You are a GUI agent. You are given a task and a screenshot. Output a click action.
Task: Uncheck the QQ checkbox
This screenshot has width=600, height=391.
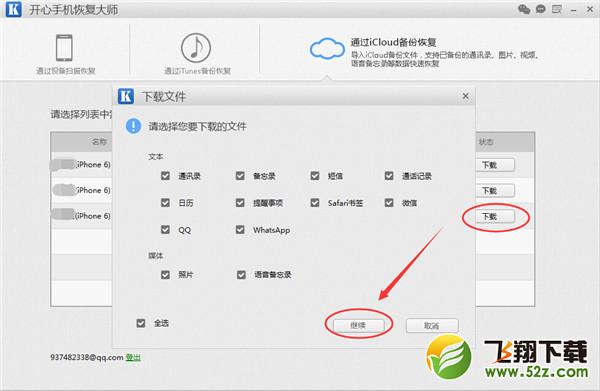pos(165,230)
